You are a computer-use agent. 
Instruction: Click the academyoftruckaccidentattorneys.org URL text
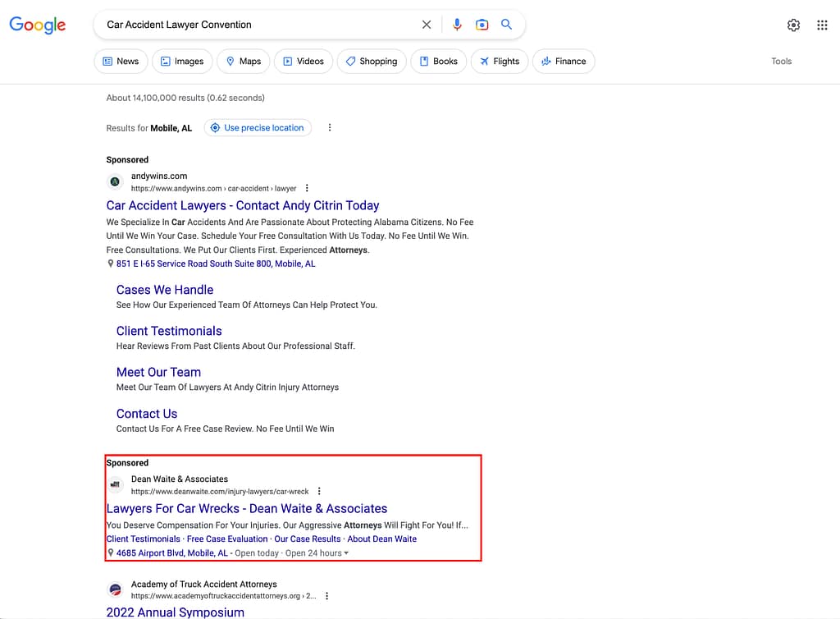tap(224, 596)
